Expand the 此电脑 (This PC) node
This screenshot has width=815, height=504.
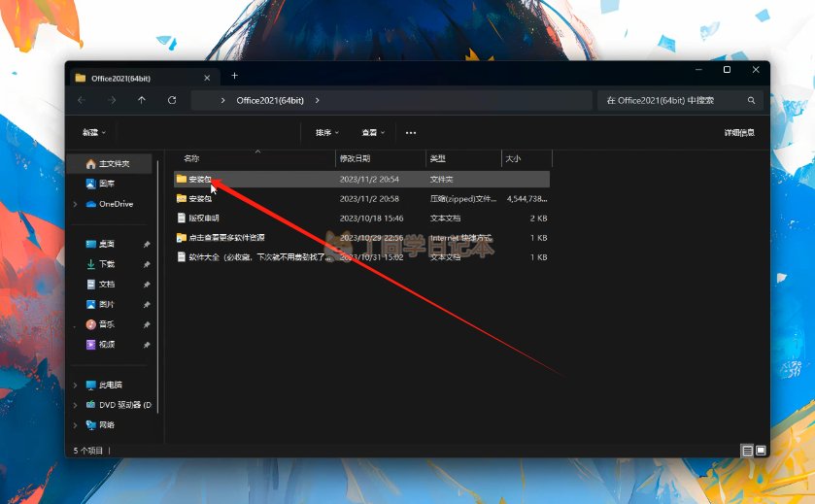pos(75,385)
